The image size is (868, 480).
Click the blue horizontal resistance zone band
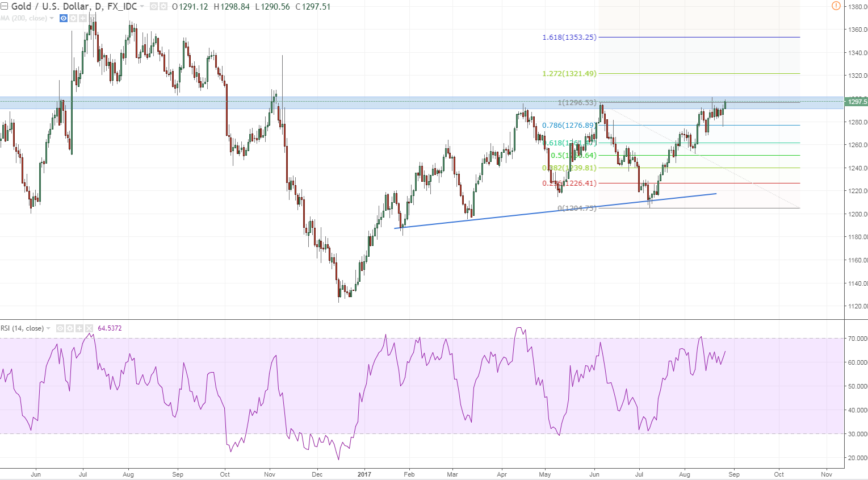click(x=422, y=102)
